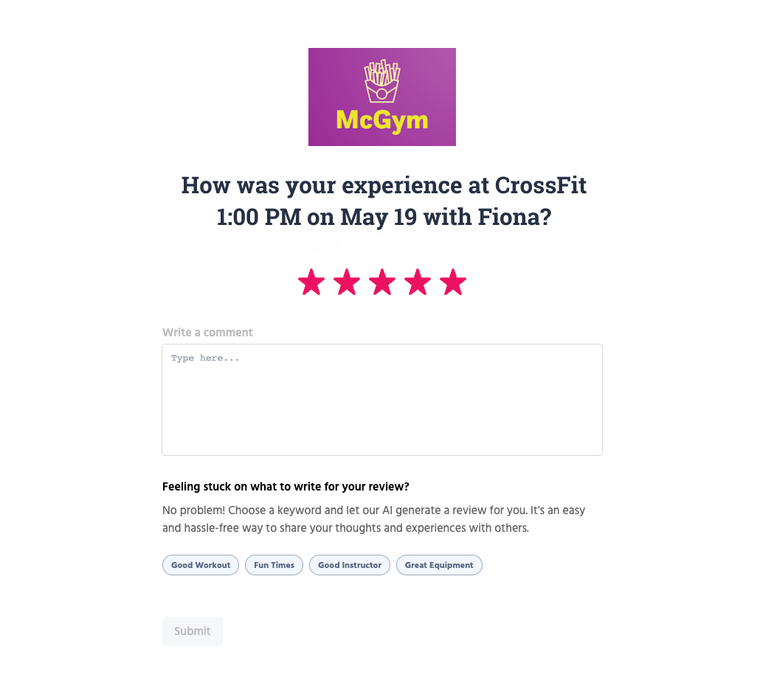Click the fifth star for top rating
This screenshot has height=700, width=760.
coord(452,282)
